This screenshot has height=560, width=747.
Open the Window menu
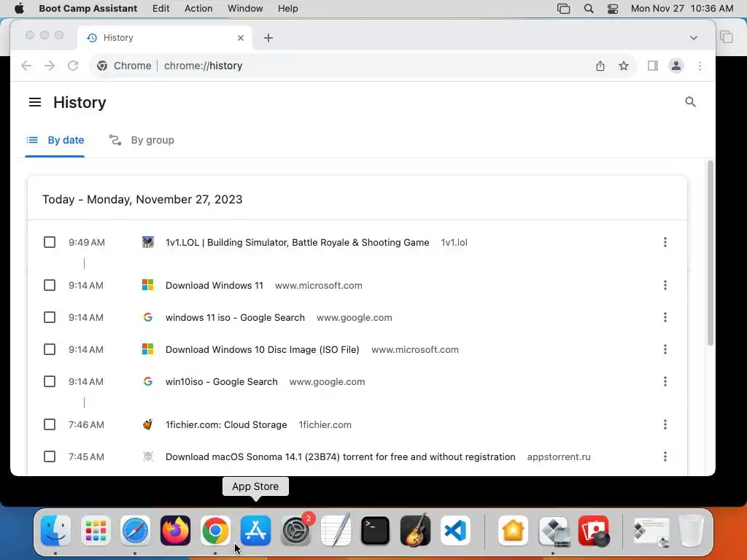245,9
